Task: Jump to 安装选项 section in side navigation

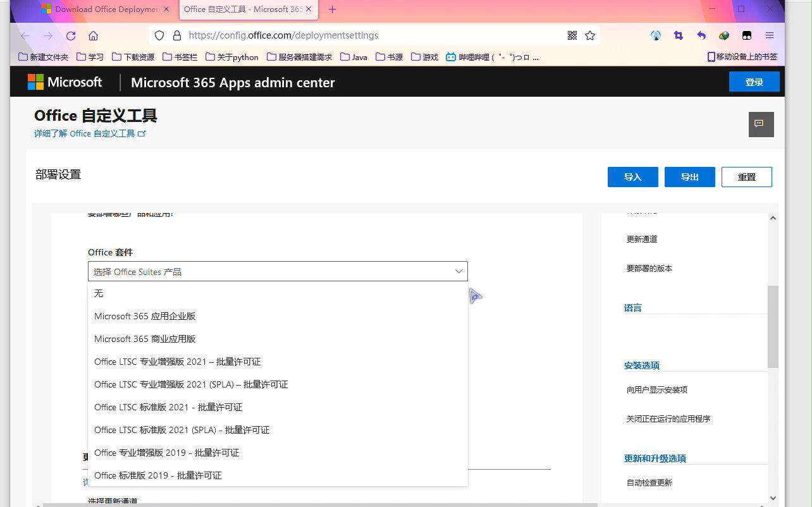Action: 642,365
